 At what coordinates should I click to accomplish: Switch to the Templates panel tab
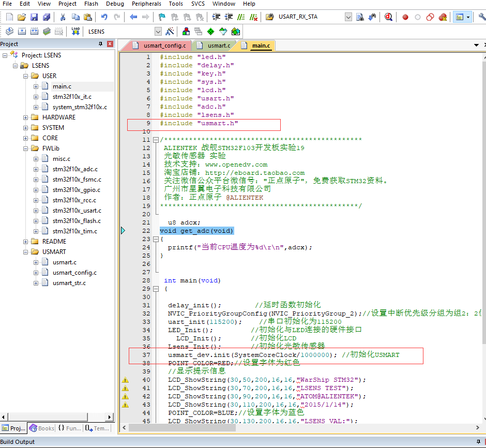(97, 428)
